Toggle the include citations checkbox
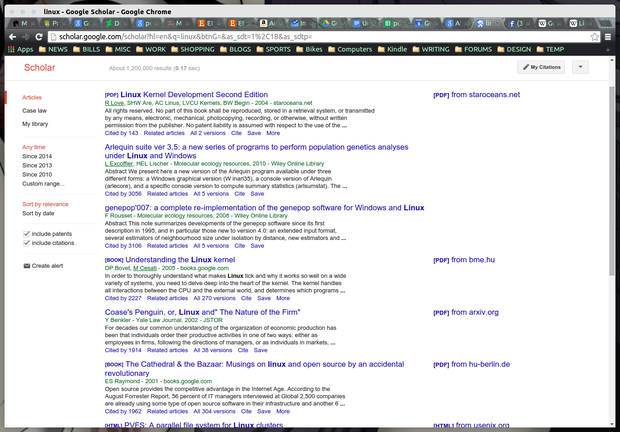The image size is (620, 432). click(x=26, y=243)
